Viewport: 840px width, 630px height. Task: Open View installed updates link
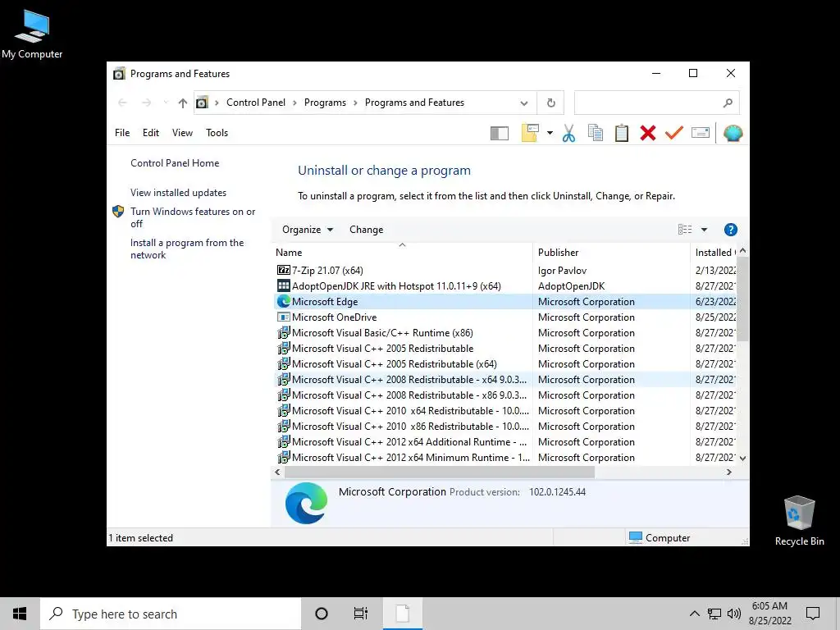pos(178,192)
